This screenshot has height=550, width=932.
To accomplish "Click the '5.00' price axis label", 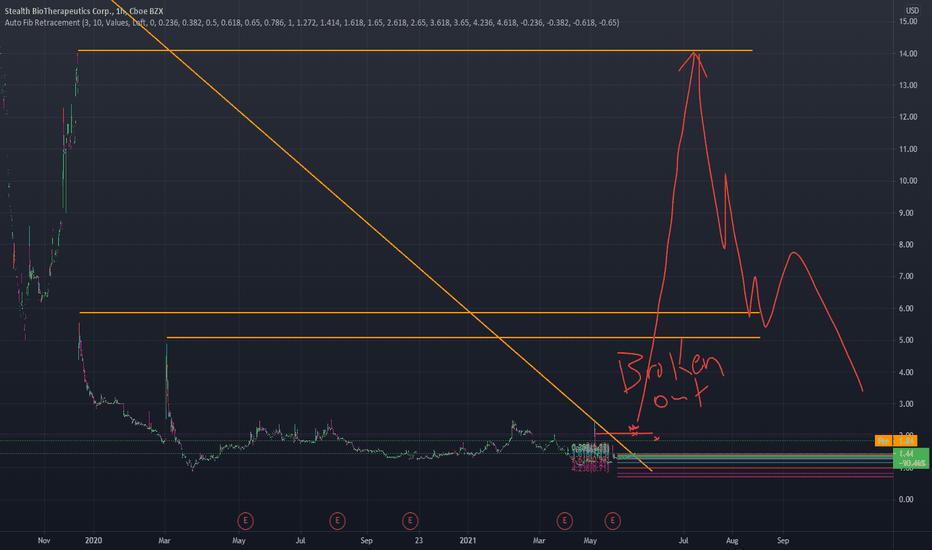I will pyautogui.click(x=908, y=340).
